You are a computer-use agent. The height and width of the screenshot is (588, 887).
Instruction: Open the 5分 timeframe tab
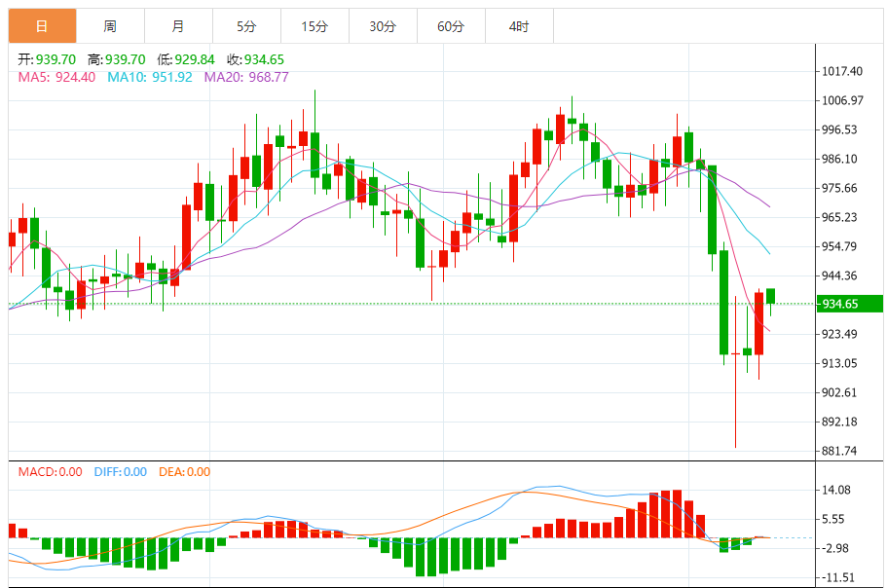pos(246,26)
